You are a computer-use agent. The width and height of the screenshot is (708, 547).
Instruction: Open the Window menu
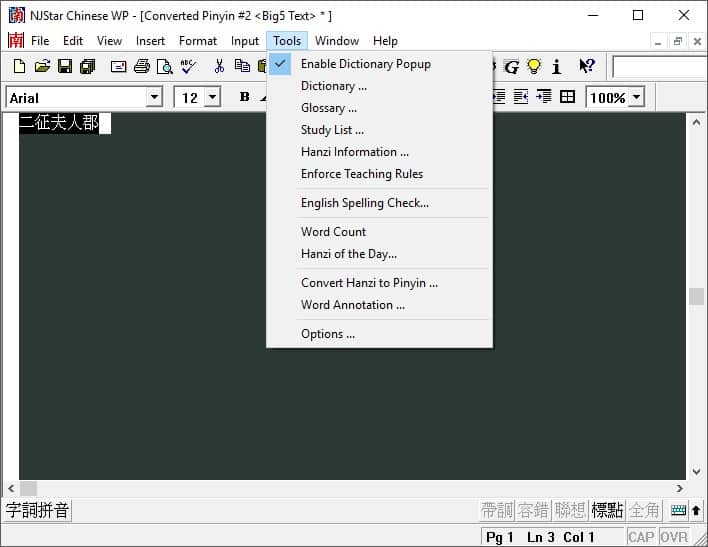click(337, 41)
